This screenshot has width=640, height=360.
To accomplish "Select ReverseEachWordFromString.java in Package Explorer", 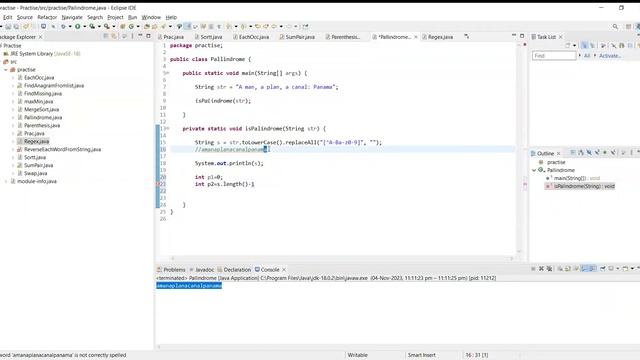I will (62, 149).
